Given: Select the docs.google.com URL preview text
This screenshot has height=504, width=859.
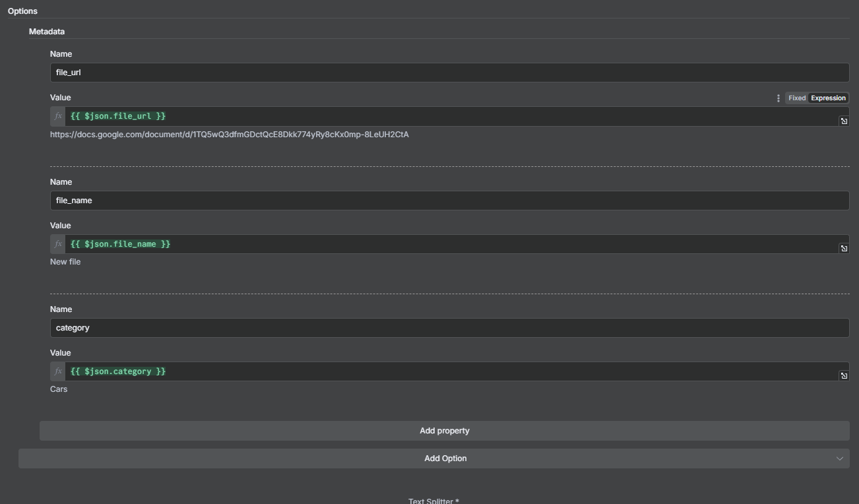Looking at the screenshot, I should [230, 135].
